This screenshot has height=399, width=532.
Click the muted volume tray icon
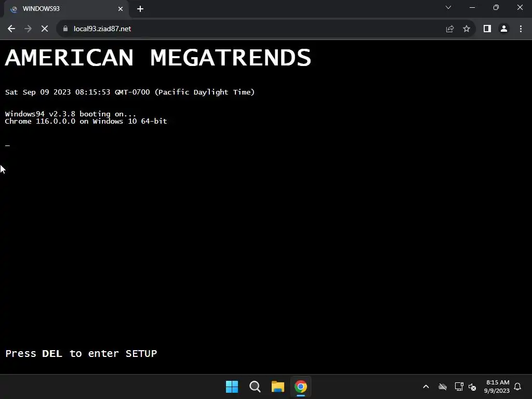[472, 387]
